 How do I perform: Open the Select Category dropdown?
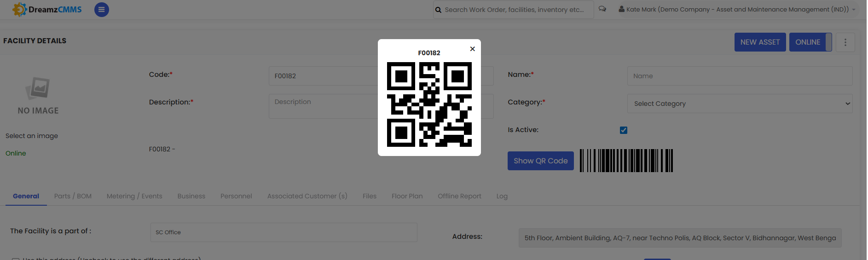740,104
